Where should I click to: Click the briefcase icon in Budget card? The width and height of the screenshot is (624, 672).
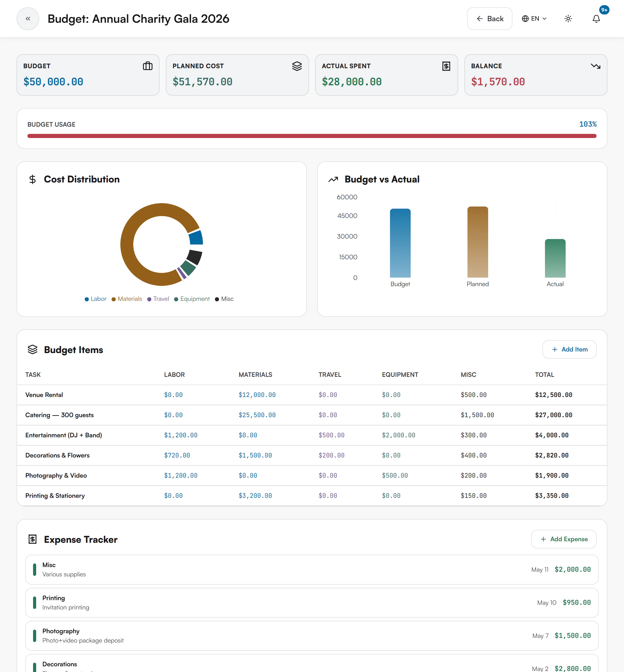[147, 66]
